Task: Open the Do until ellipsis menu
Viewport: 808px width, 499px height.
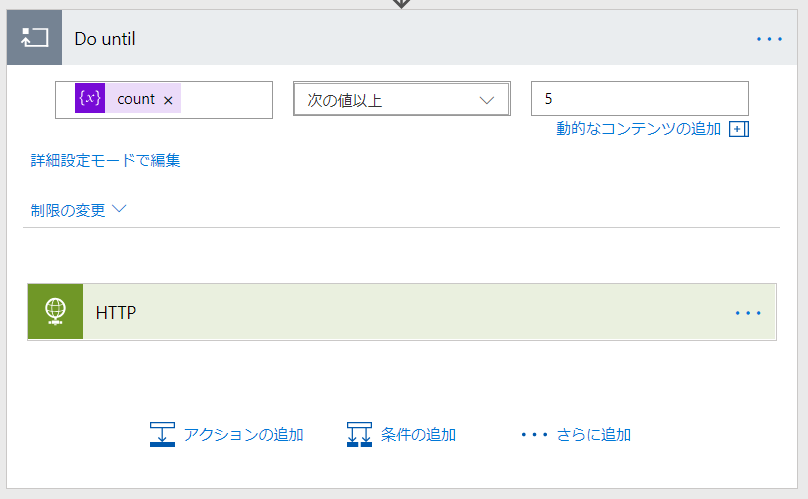Action: pyautogui.click(x=769, y=39)
